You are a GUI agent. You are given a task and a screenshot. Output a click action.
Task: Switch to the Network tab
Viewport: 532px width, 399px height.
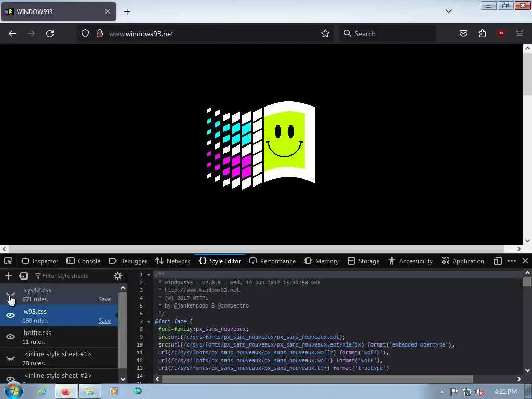(172, 261)
